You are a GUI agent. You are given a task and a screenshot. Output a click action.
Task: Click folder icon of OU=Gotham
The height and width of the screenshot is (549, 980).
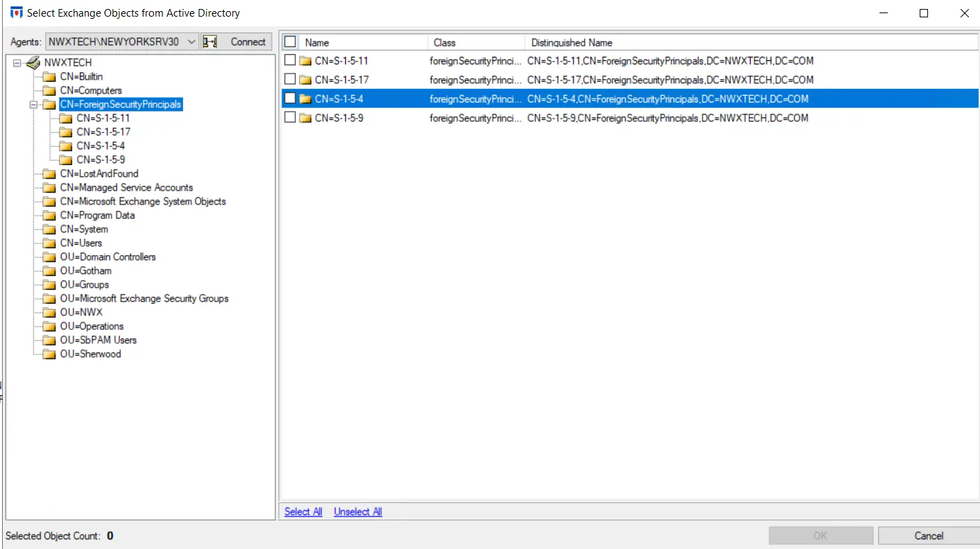point(49,271)
